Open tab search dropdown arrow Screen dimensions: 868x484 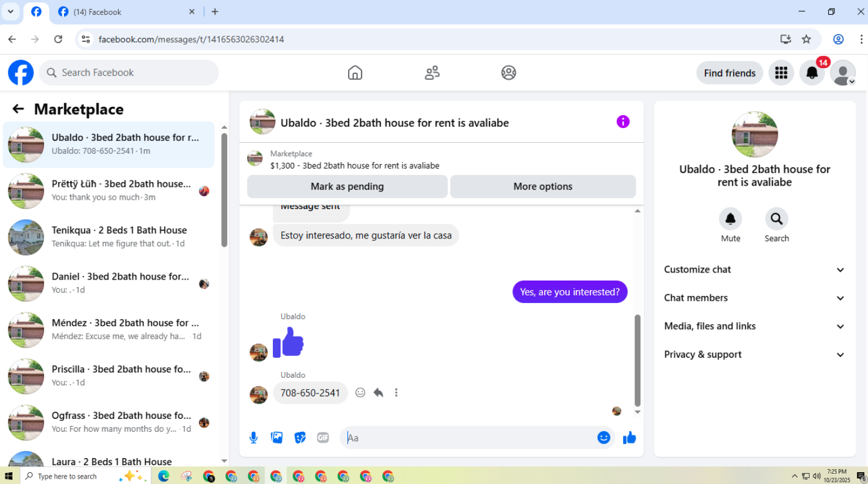click(11, 12)
